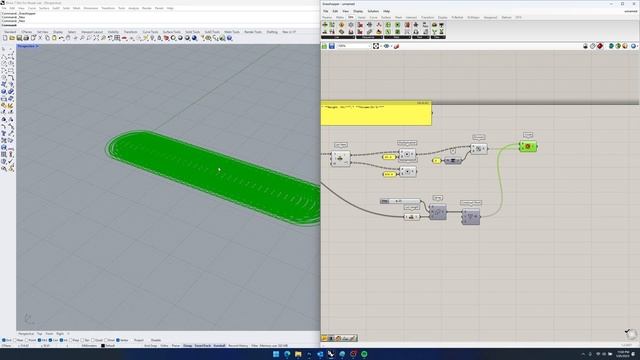Click the green bake-style component on canvas
The width and height of the screenshot is (640, 360).
pyautogui.click(x=528, y=146)
